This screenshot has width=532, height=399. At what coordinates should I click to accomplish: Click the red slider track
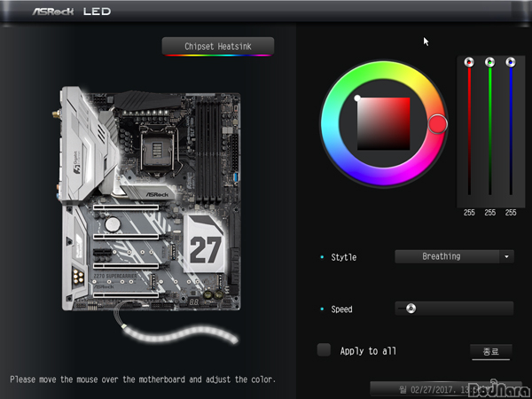(x=469, y=131)
